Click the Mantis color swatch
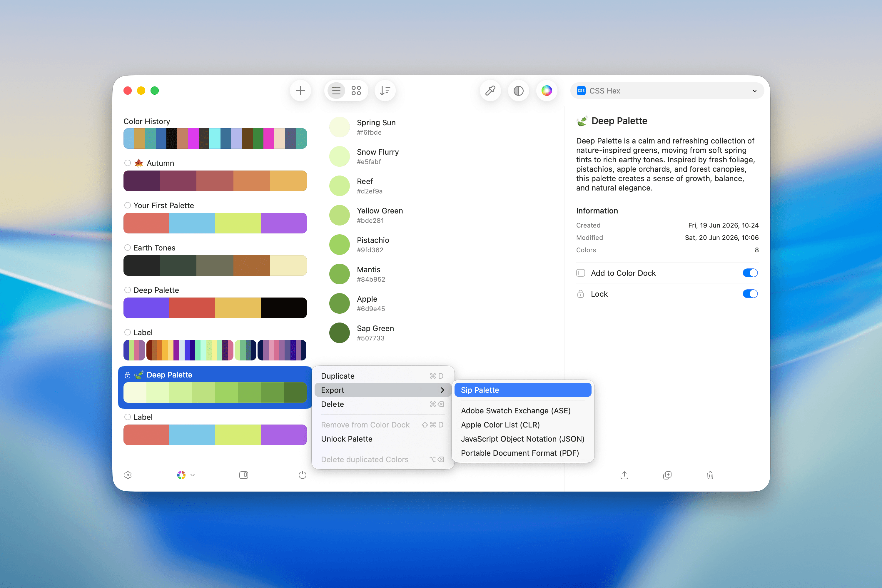The height and width of the screenshot is (588, 882). pos(339,274)
